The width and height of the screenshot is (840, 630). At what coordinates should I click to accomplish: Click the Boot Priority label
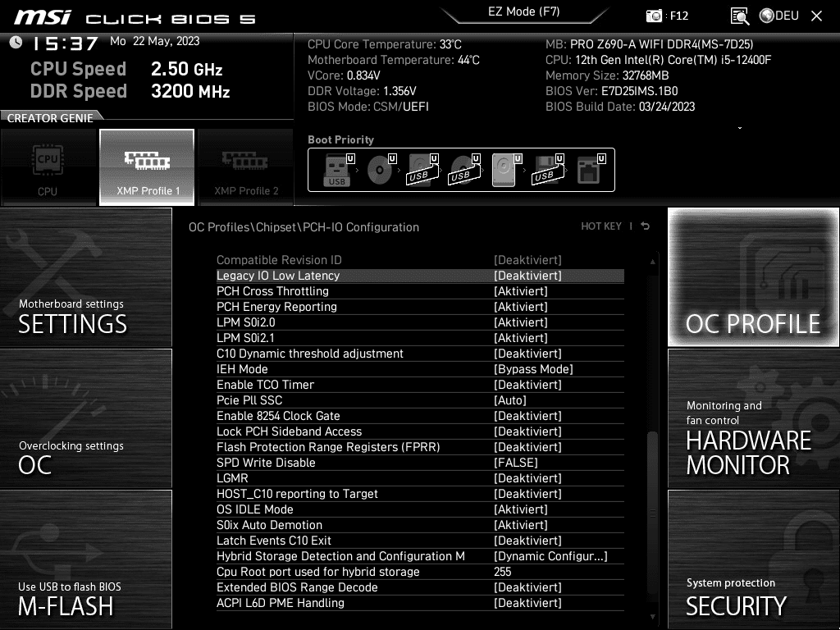(x=340, y=139)
